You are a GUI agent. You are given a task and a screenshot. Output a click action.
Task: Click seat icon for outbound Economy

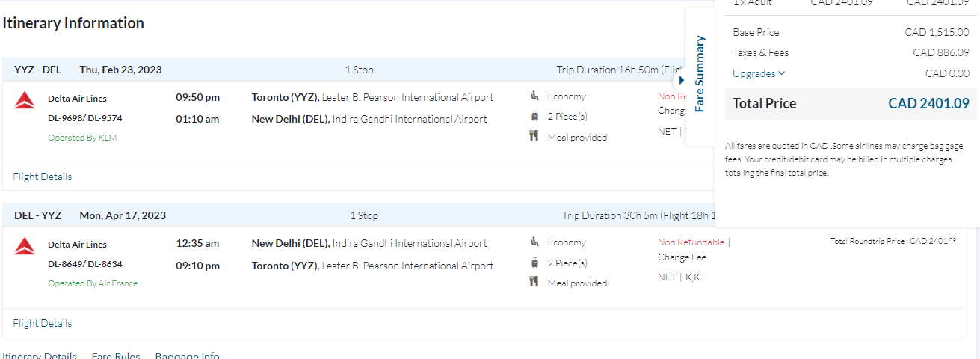pos(534,96)
